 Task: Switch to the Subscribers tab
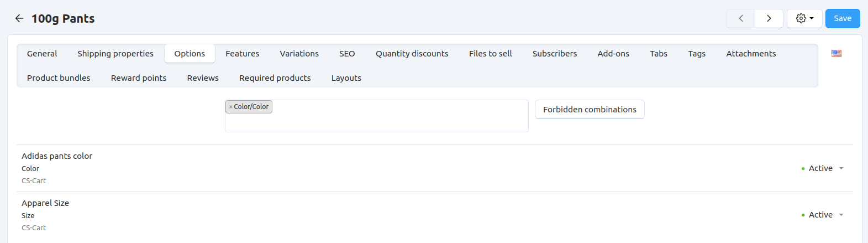[554, 54]
